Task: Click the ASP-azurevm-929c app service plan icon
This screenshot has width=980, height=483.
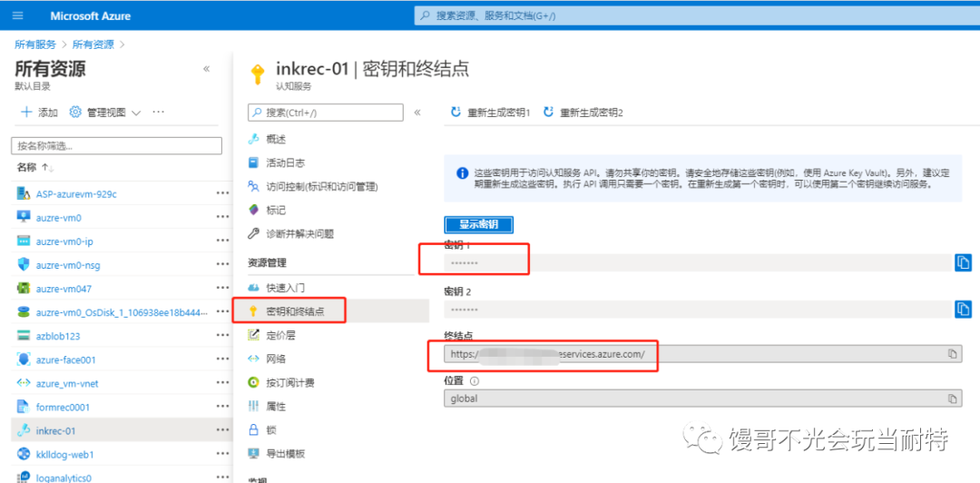Action: click(x=24, y=193)
